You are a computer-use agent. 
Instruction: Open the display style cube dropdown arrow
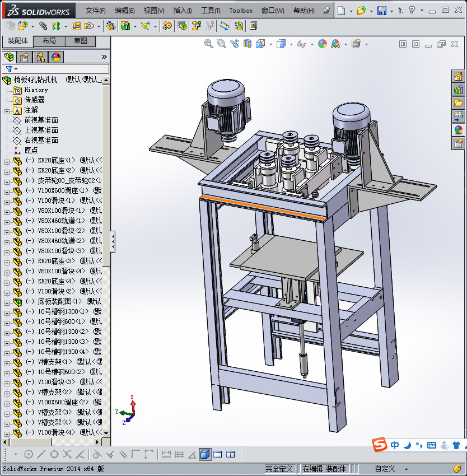[291, 44]
